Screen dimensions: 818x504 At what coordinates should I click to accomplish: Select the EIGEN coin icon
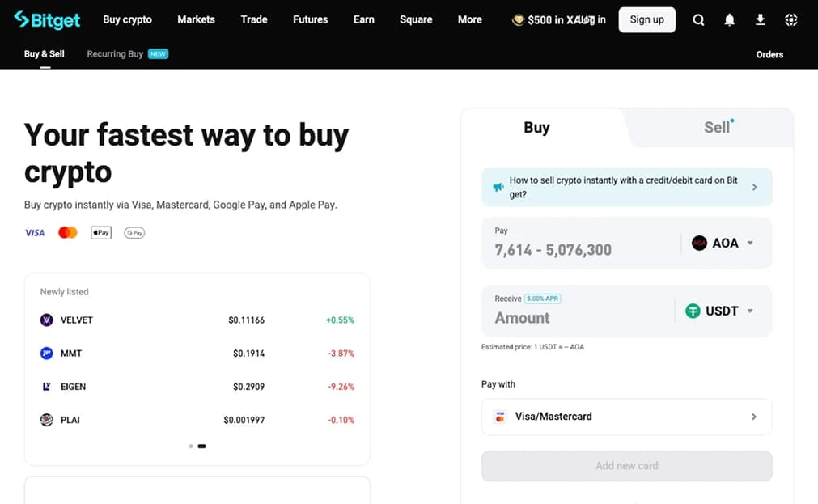pos(46,387)
